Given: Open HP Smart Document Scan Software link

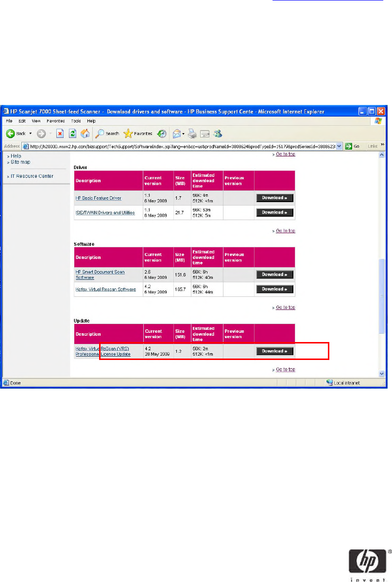Looking at the screenshot, I should 100,274.
